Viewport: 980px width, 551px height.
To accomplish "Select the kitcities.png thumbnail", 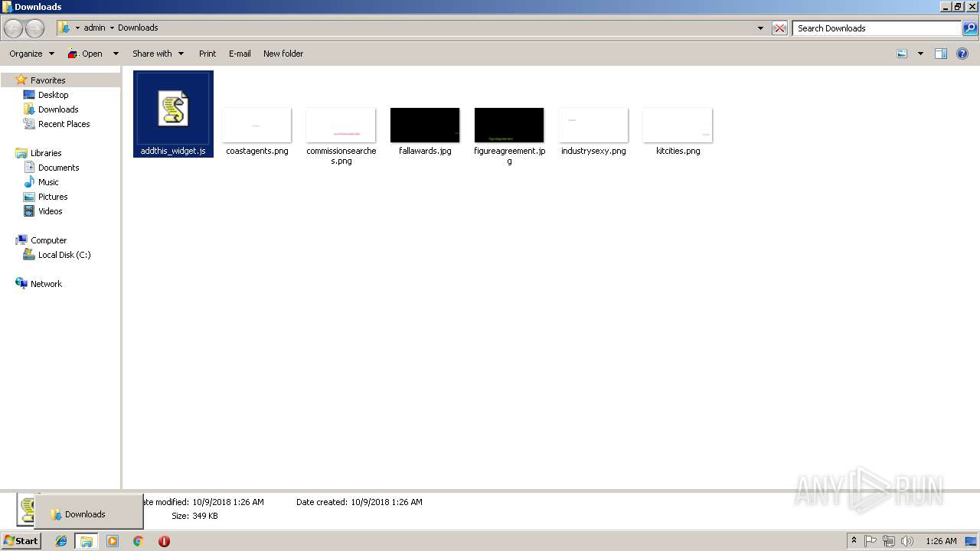I will (678, 126).
